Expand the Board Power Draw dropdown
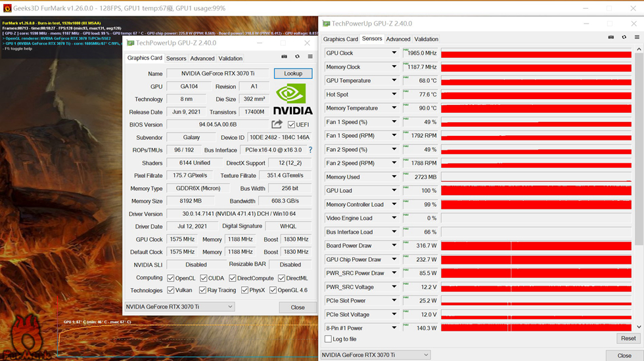The height and width of the screenshot is (361, 644). click(x=394, y=245)
